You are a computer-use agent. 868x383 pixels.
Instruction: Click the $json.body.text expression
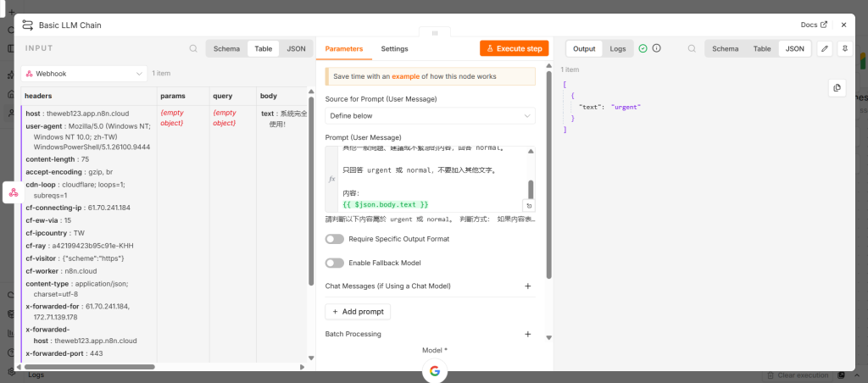[386, 205]
